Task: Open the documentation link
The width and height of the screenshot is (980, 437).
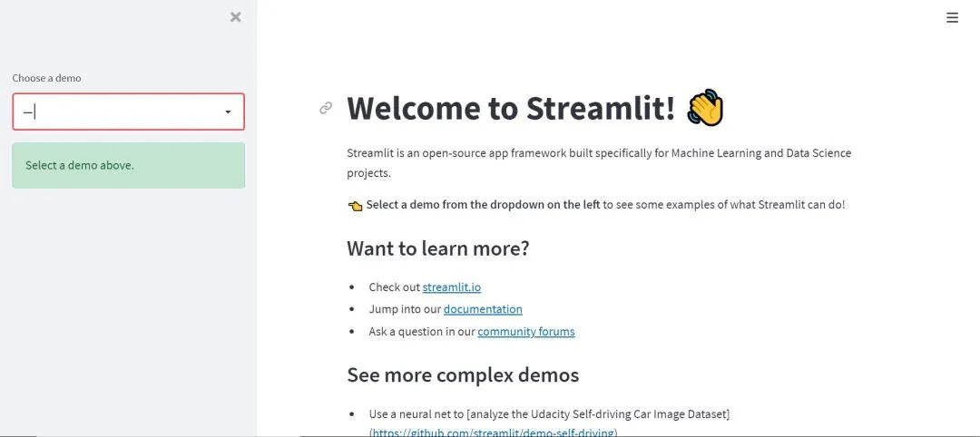Action: (x=483, y=309)
